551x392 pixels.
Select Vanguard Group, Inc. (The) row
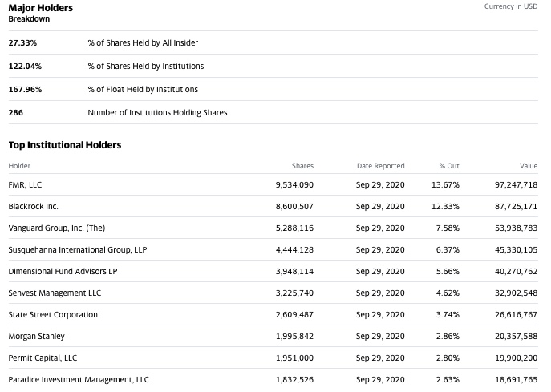tap(56, 228)
